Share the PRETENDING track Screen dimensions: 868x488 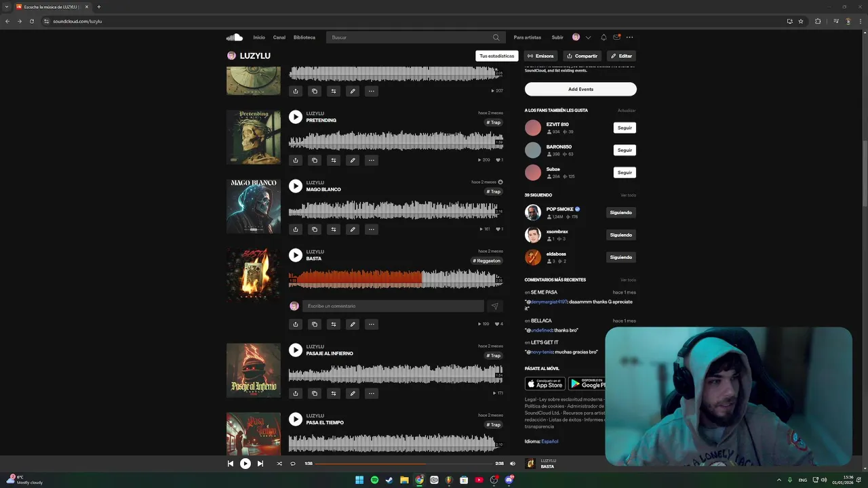tap(296, 160)
